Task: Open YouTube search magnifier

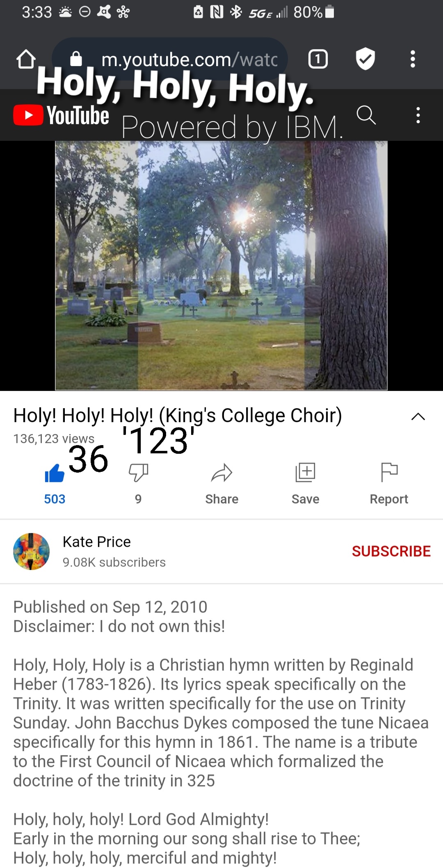Action: pos(366,115)
